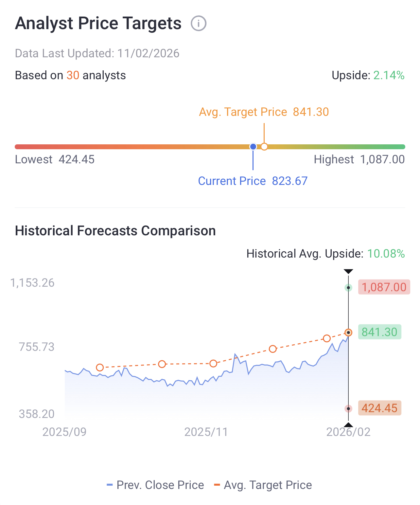
Task: Click the fifth orange target price point
Action: click(327, 338)
